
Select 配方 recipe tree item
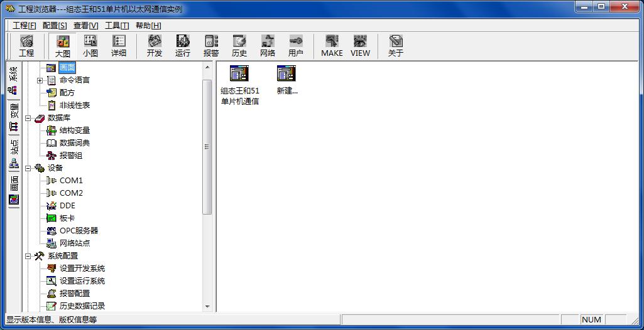(67, 93)
